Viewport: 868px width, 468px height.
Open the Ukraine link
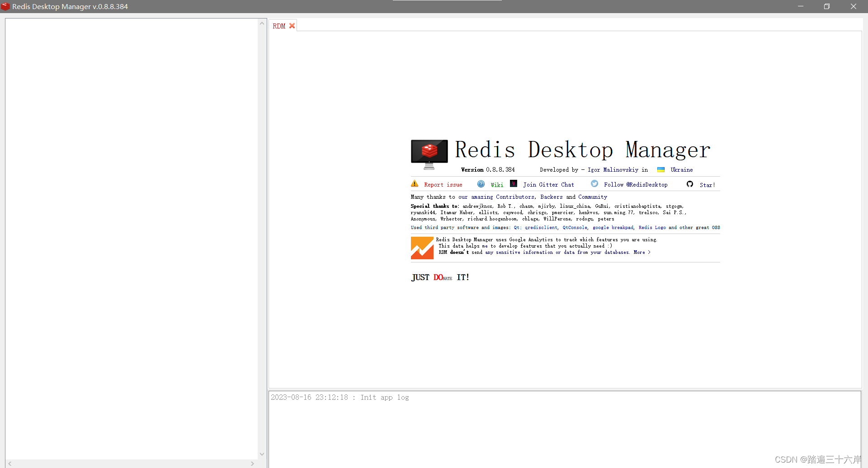click(x=682, y=170)
